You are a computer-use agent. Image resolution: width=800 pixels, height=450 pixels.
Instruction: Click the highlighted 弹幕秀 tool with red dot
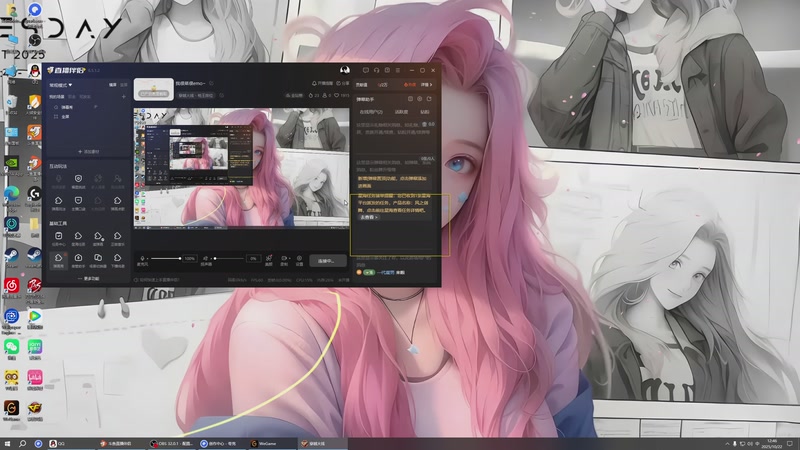59,259
